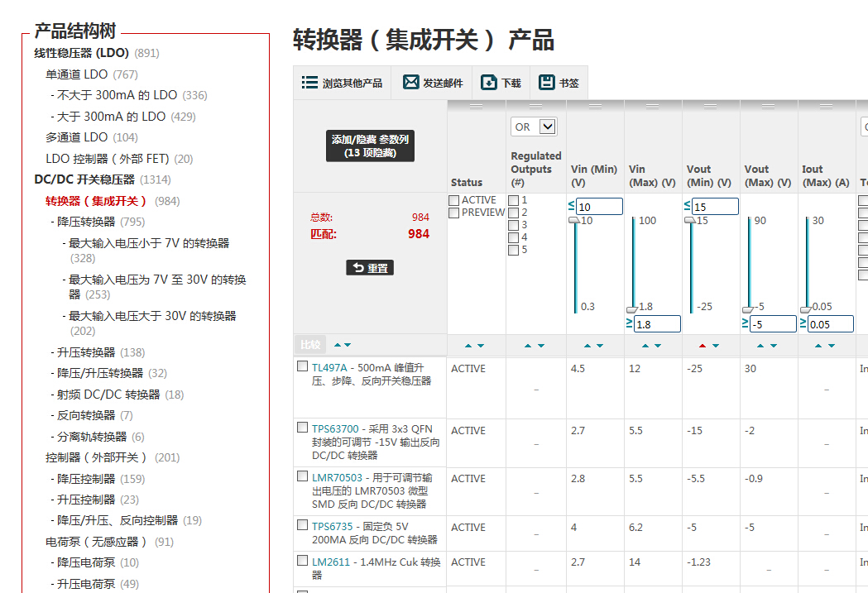Open LM2611 product link
Image resolution: width=868 pixels, height=593 pixels.
click(330, 562)
